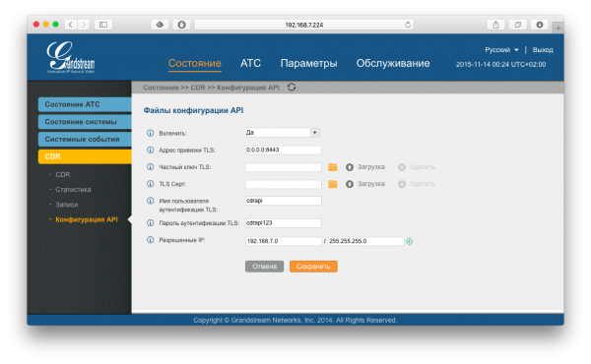Screen dimensions: 591x364
Task: Click info icon next to Включить
Action: pyautogui.click(x=150, y=133)
